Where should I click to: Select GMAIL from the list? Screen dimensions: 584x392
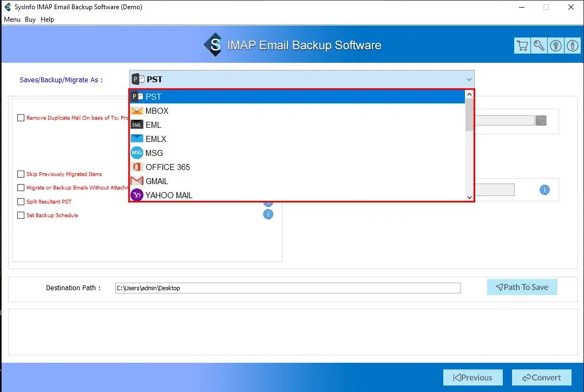click(x=297, y=181)
